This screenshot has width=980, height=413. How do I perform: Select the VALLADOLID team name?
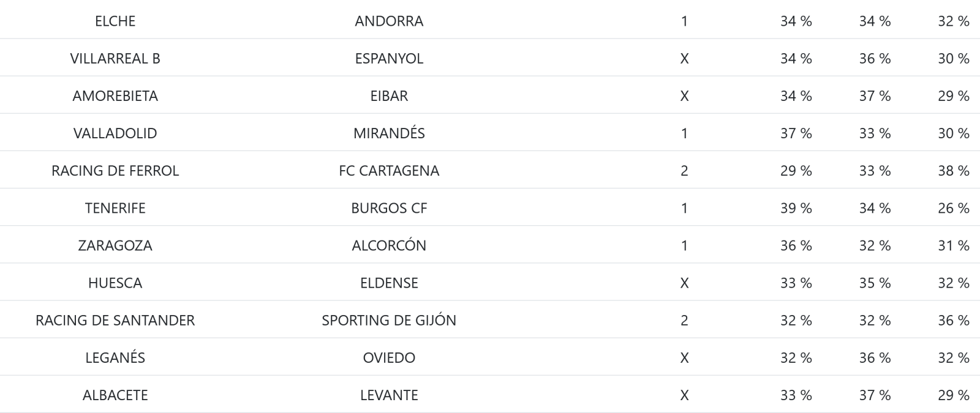coord(115,133)
